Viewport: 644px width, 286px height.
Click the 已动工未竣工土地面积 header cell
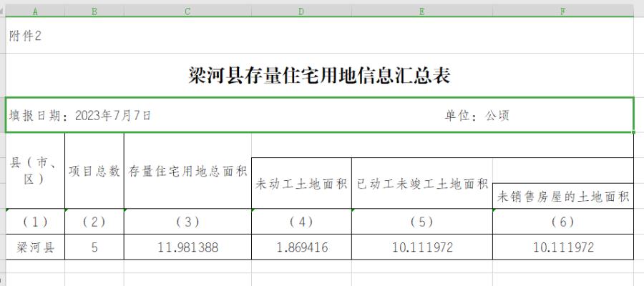point(422,183)
